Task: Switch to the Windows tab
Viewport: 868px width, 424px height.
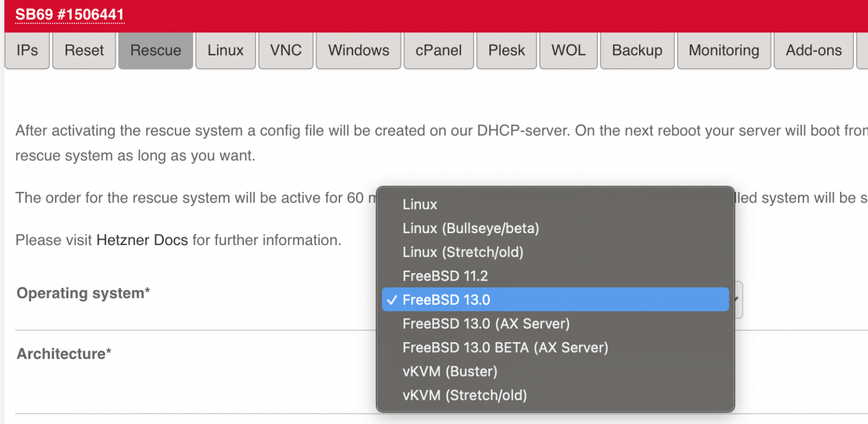Action: tap(358, 50)
